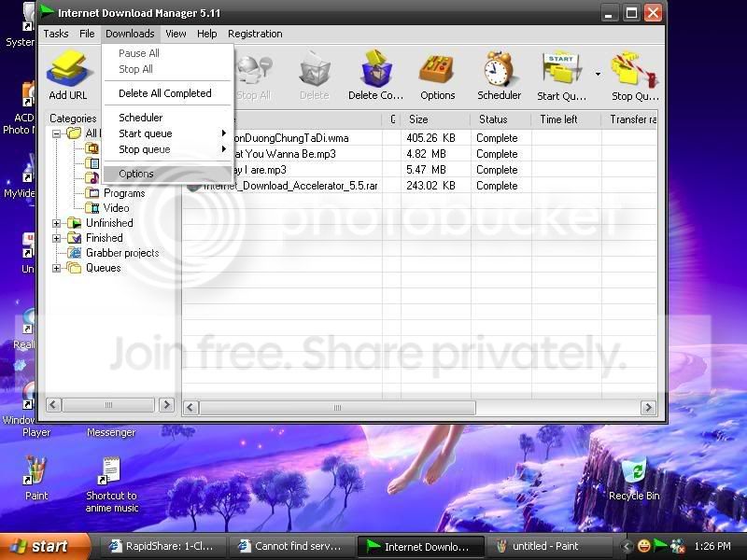Click the Start Queue toolbar icon
747x560 pixels.
click(562, 77)
